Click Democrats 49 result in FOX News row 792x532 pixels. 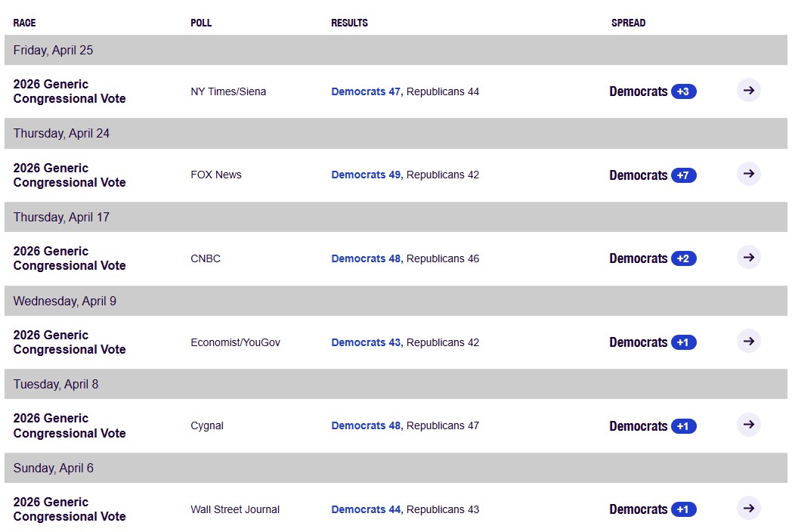[367, 175]
